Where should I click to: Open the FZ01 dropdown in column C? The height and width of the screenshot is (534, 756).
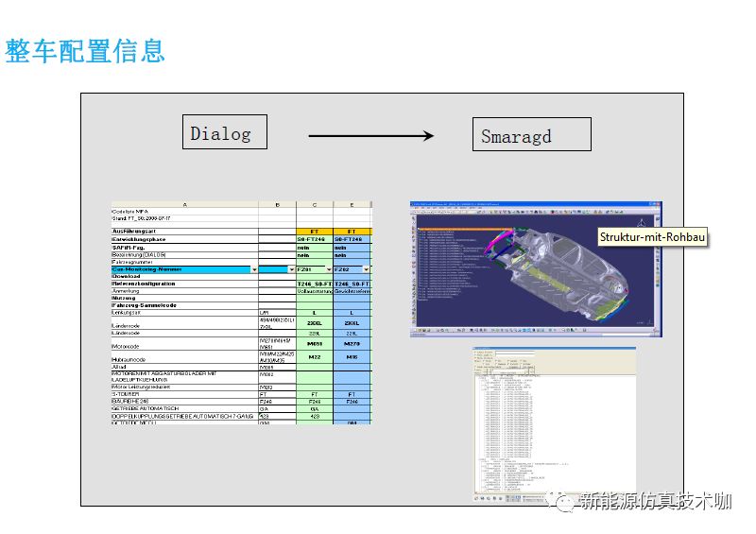coord(329,269)
